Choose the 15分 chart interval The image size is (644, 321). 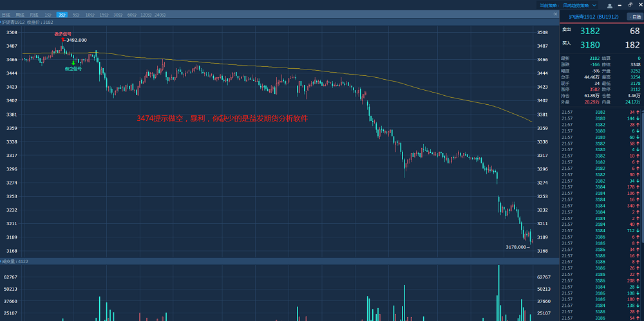click(x=104, y=14)
